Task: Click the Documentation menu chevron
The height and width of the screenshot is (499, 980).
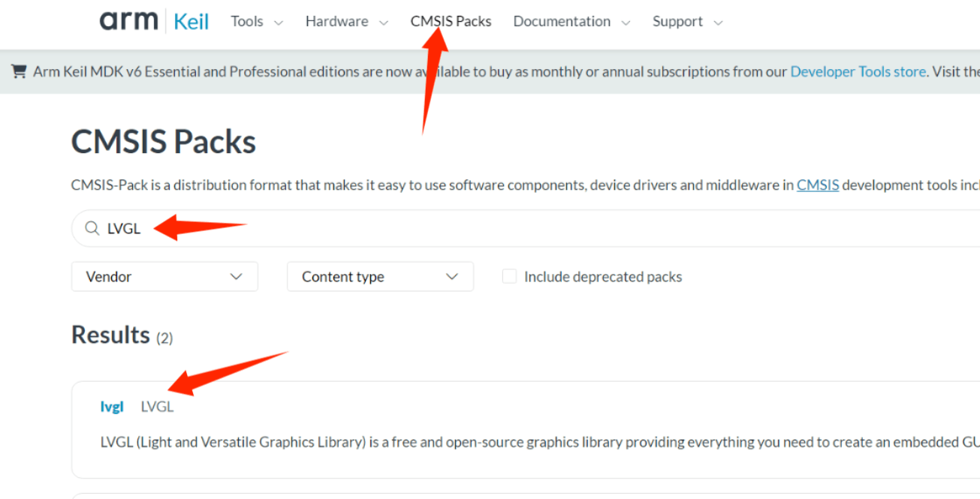Action: [626, 23]
